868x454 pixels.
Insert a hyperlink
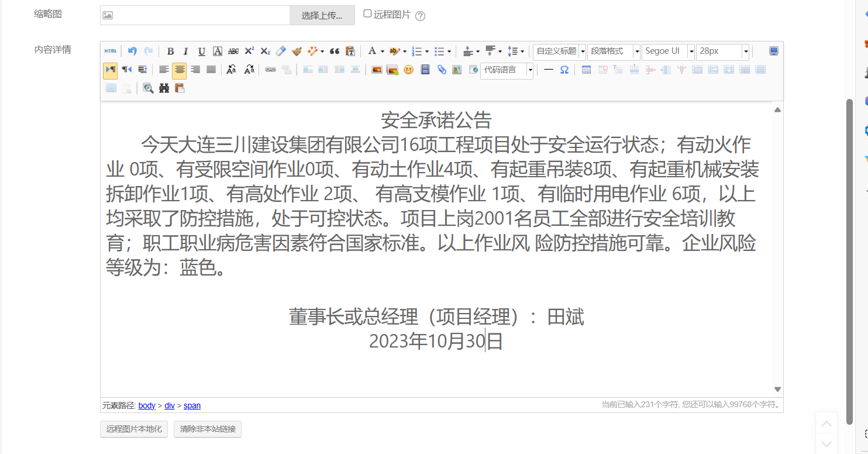pos(270,70)
